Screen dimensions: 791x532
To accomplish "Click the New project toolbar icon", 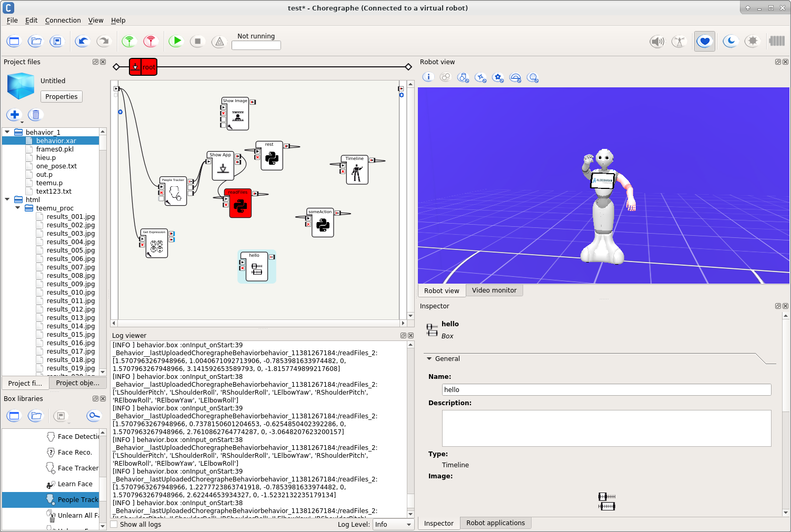I will 14,41.
